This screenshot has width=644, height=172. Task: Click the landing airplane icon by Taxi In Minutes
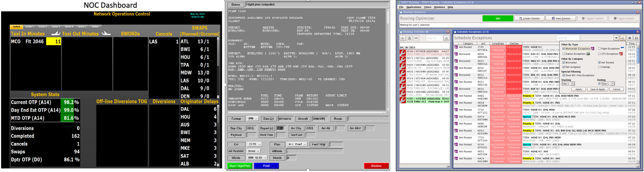pos(56,34)
